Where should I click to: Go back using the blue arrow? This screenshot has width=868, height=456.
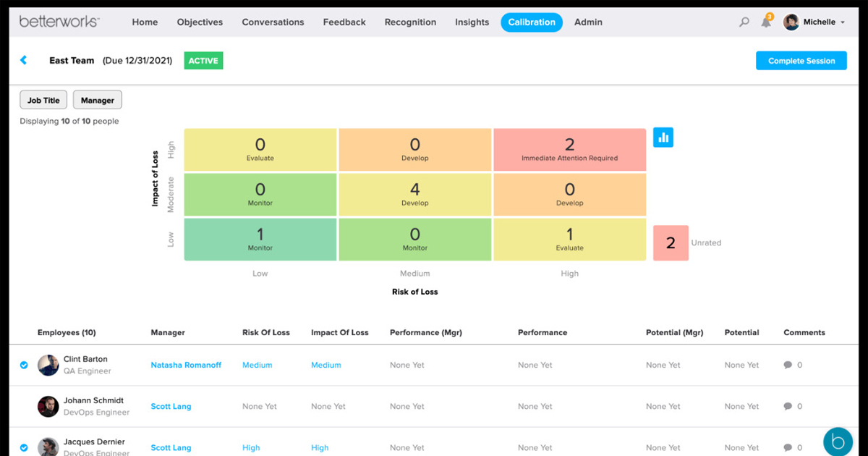coord(24,60)
